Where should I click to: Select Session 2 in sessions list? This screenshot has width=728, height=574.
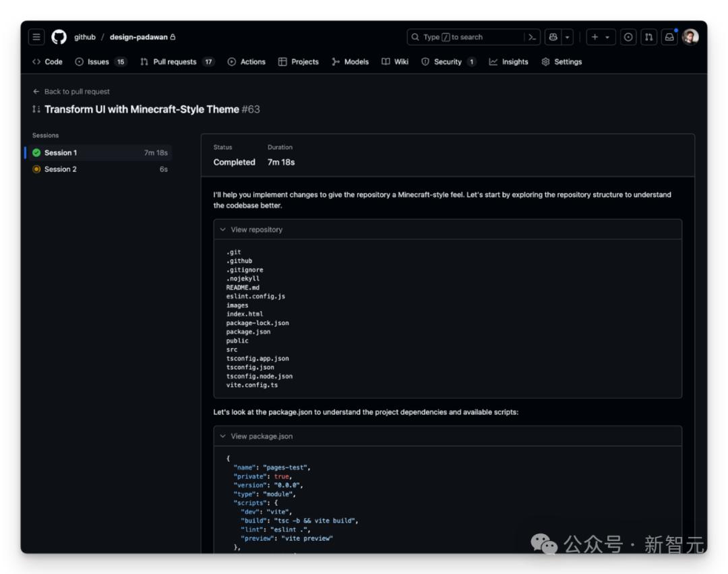click(x=61, y=169)
